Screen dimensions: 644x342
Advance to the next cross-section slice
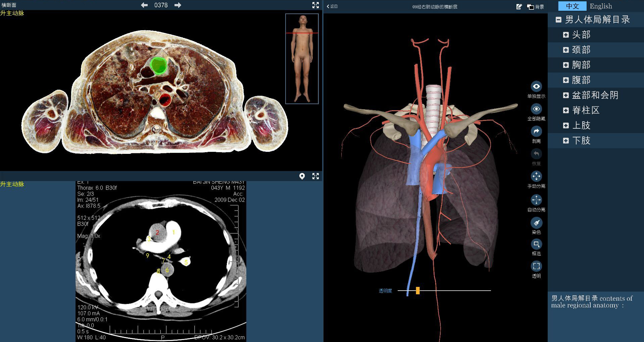tap(178, 5)
